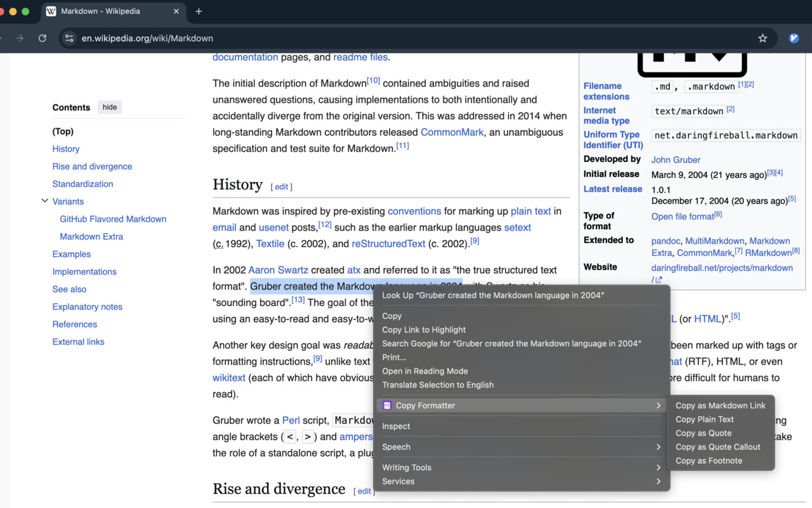Close the Markdown - Wikipedia tab

176,11
